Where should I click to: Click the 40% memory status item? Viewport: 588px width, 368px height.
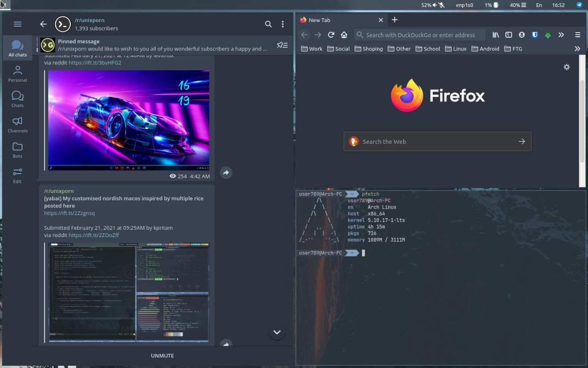518,5
